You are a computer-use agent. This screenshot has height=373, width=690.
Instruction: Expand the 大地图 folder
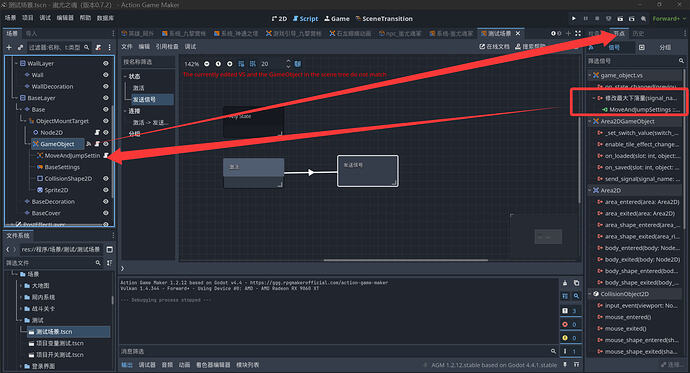(21, 286)
